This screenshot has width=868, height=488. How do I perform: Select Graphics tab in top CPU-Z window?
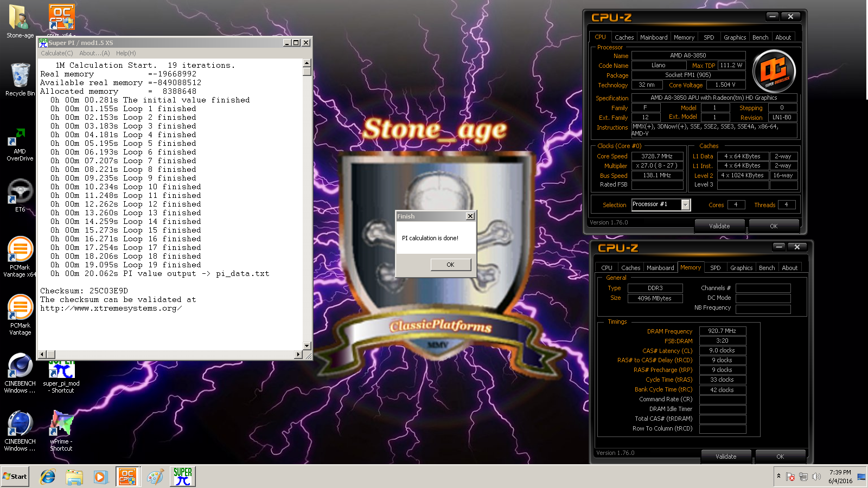point(735,37)
